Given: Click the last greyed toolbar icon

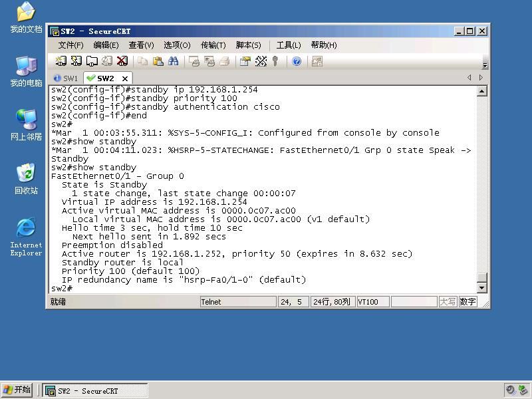Looking at the screenshot, I should pos(317,61).
